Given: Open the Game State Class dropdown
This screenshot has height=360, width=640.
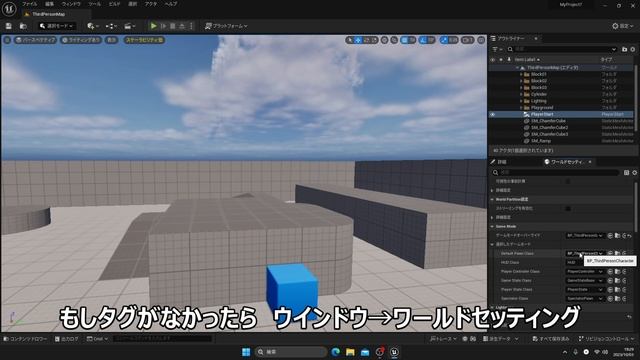Looking at the screenshot, I should 585,280.
